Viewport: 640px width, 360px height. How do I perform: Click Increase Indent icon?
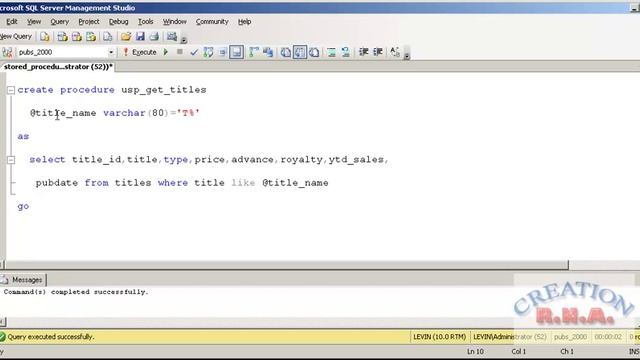click(378, 52)
